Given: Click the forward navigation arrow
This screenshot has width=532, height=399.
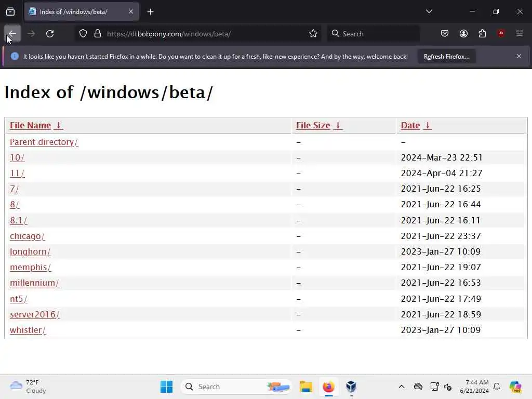Looking at the screenshot, I should [x=31, y=34].
